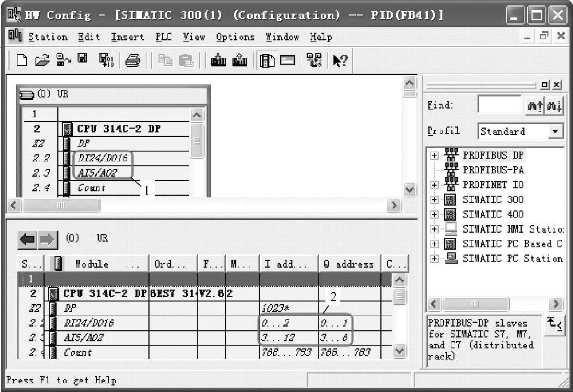The image size is (573, 392).
Task: Upload configuration from module icon
Action: [240, 60]
